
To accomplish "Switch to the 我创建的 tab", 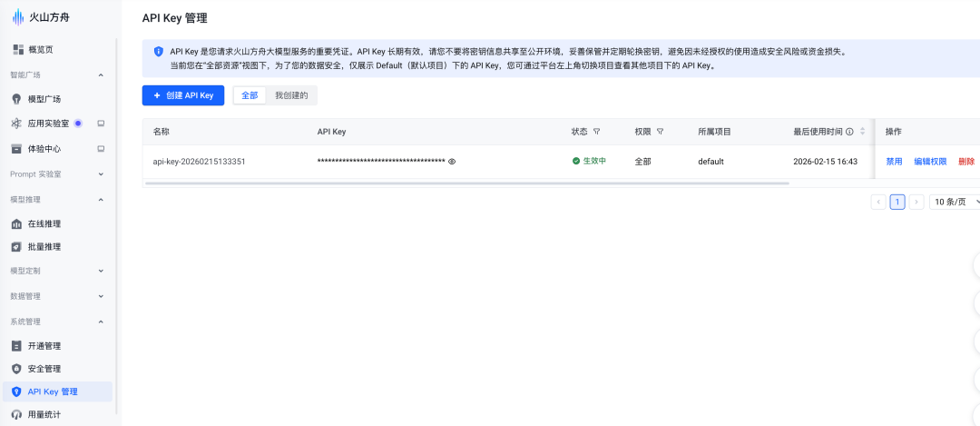I will point(291,95).
